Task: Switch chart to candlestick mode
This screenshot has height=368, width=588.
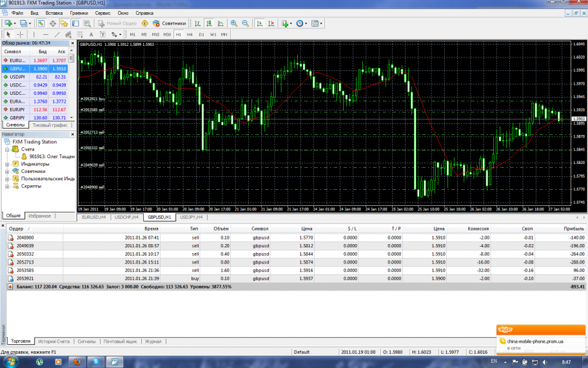Action: pyautogui.click(x=209, y=23)
